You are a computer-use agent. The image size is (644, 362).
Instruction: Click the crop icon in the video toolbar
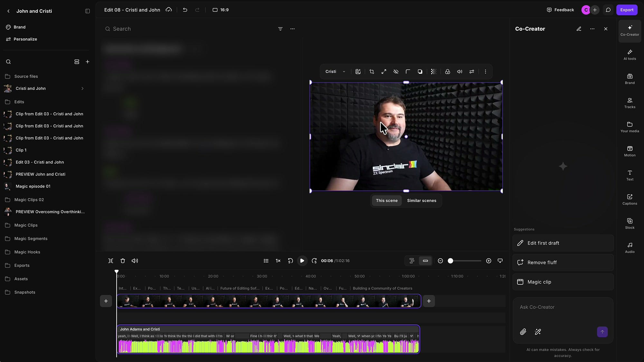point(372,72)
